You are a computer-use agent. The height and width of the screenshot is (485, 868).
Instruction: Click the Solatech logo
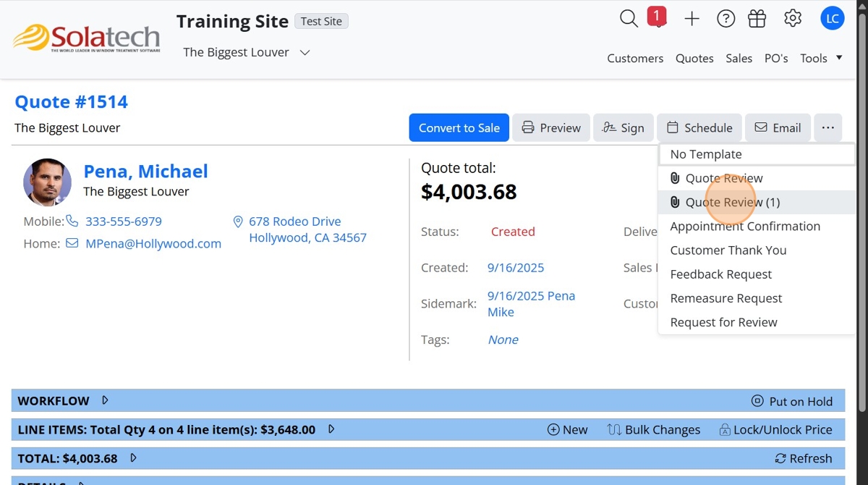[x=86, y=39]
